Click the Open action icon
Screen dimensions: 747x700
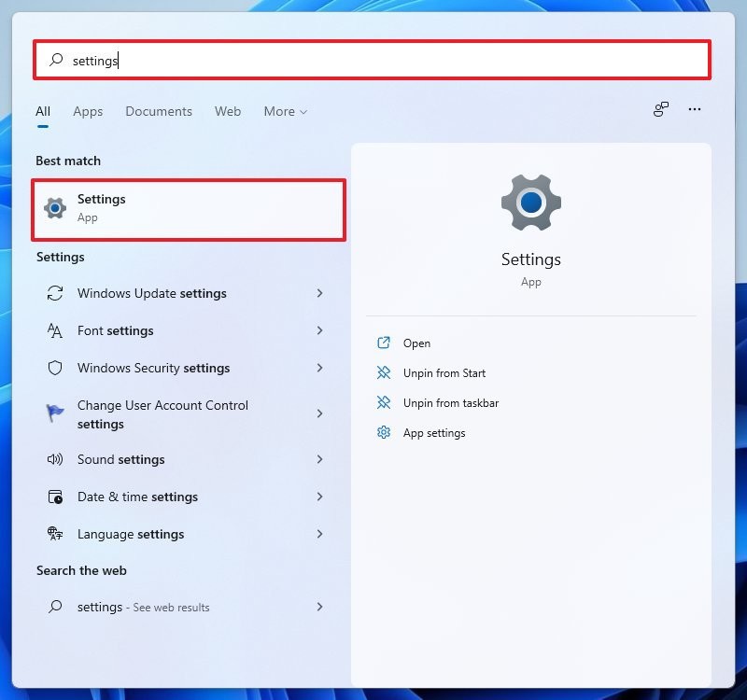[x=384, y=343]
